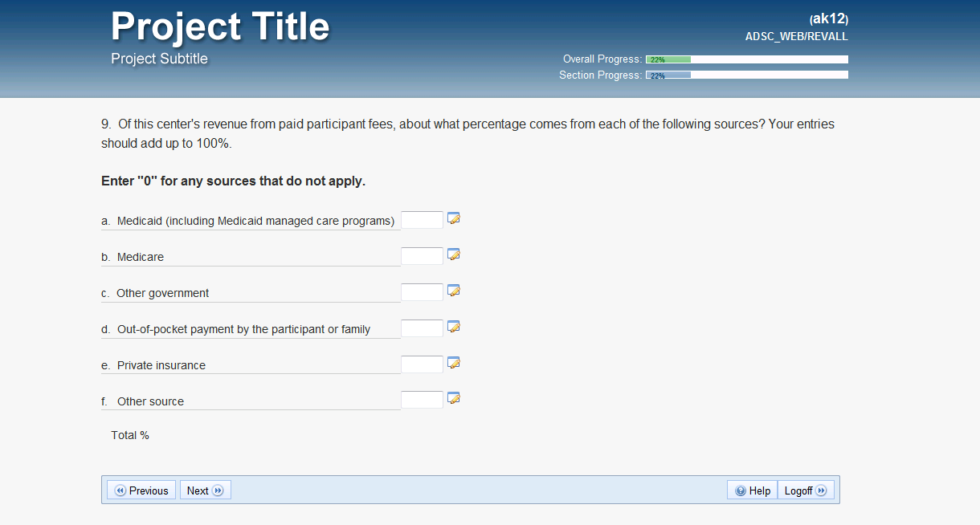The image size is (980, 525).
Task: Select the Out-of-pocket payment percentage box
Action: 422,328
